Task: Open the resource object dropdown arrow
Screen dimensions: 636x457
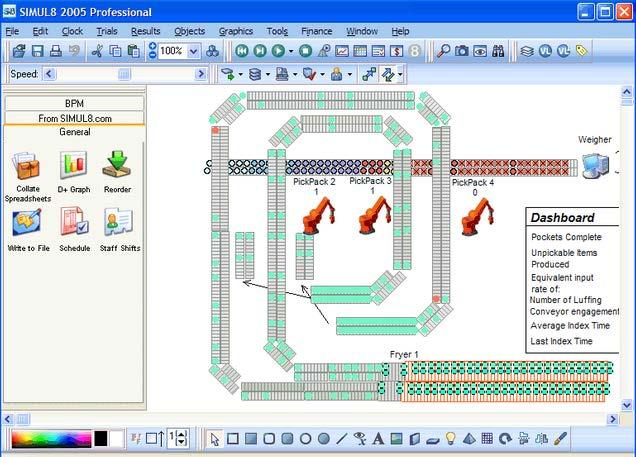Action: (350, 74)
